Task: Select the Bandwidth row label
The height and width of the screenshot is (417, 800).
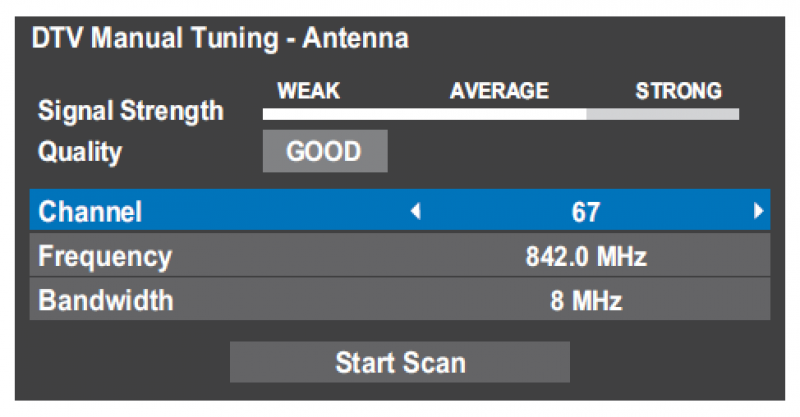Action: coord(106,300)
